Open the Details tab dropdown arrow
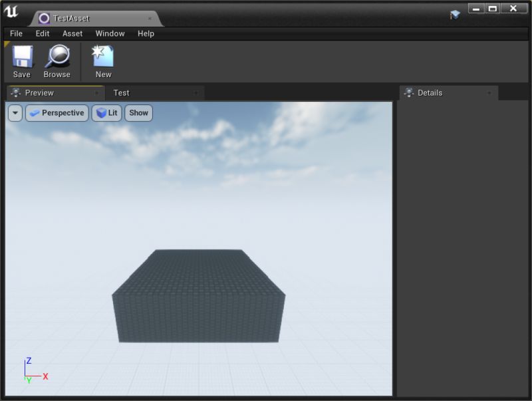 click(489, 93)
